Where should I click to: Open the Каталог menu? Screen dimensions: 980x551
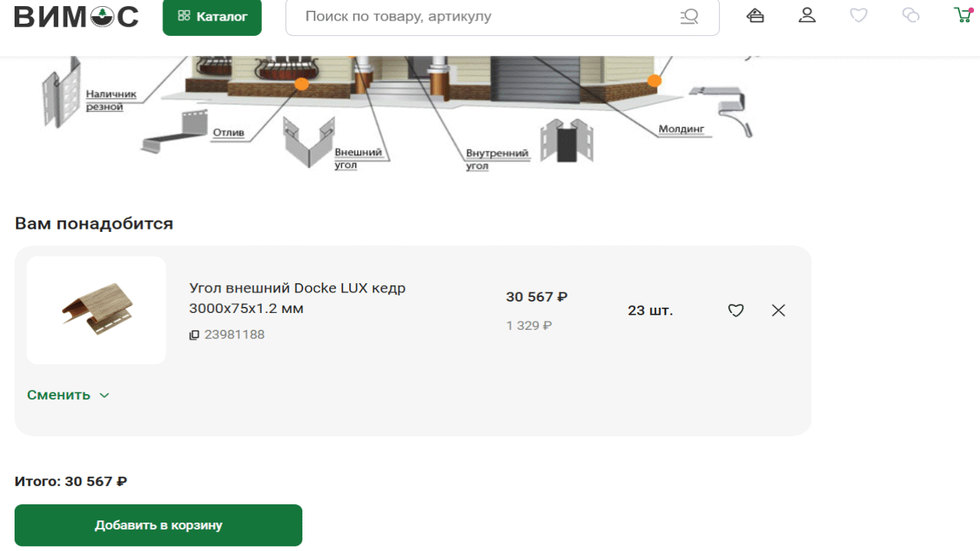[212, 17]
